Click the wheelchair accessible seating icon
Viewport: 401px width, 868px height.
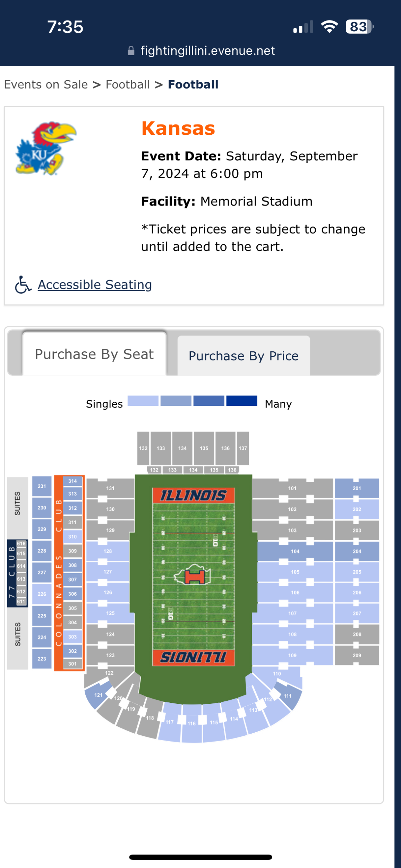pyautogui.click(x=23, y=285)
